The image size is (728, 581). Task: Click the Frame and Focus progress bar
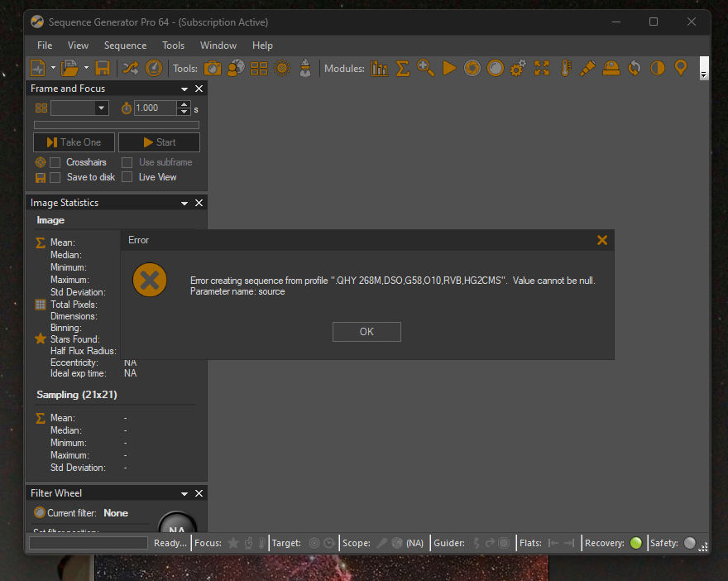click(x=117, y=125)
